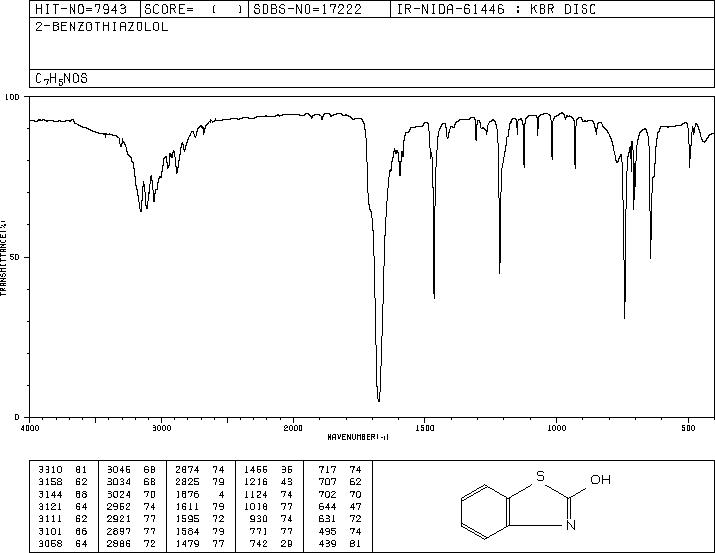
Task: Select the SDBS-NO=17222 field
Action: point(307,10)
